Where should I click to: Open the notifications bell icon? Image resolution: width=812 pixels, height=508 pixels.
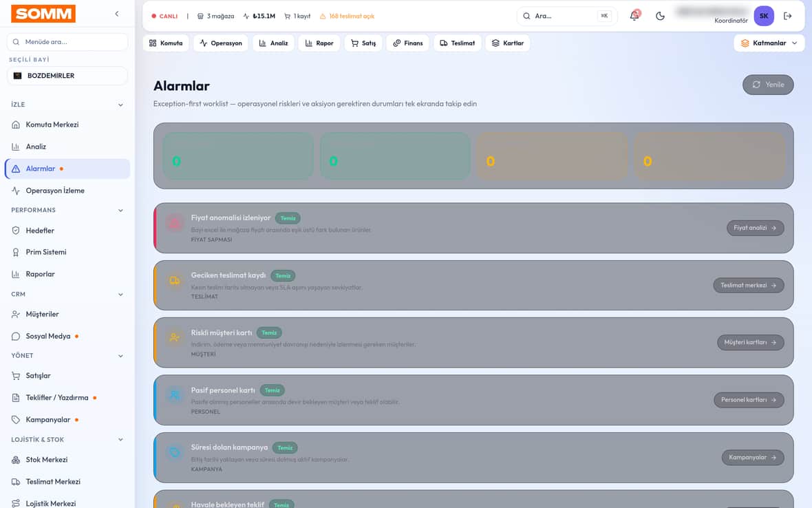click(x=634, y=16)
